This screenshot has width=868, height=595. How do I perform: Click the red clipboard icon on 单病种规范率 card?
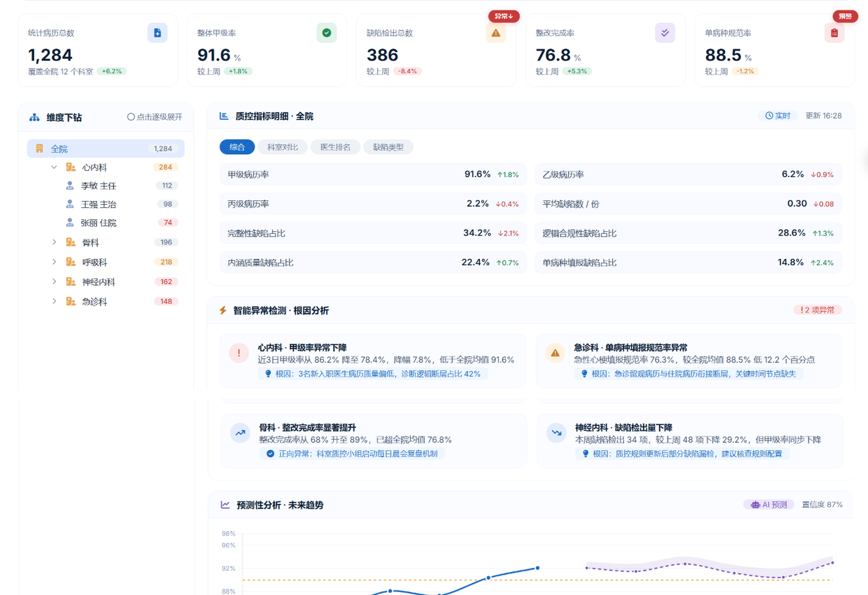pyautogui.click(x=834, y=33)
